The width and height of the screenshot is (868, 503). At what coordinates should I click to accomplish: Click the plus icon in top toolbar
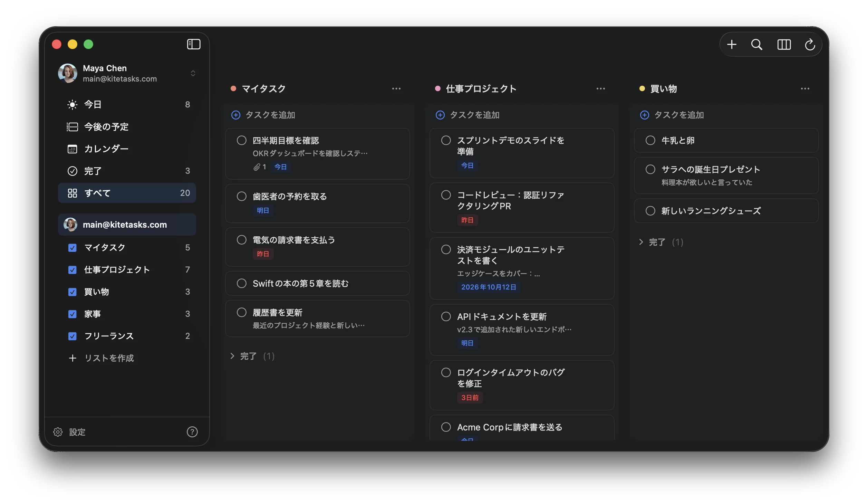[732, 45]
